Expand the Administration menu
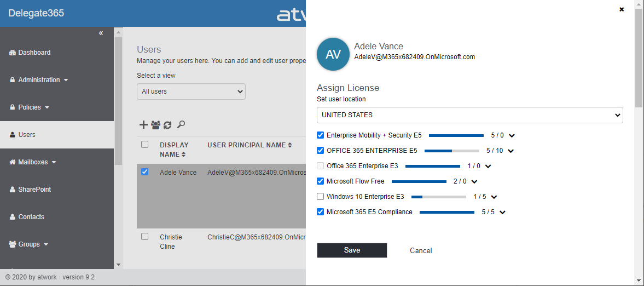The height and width of the screenshot is (286, 644). pos(39,80)
